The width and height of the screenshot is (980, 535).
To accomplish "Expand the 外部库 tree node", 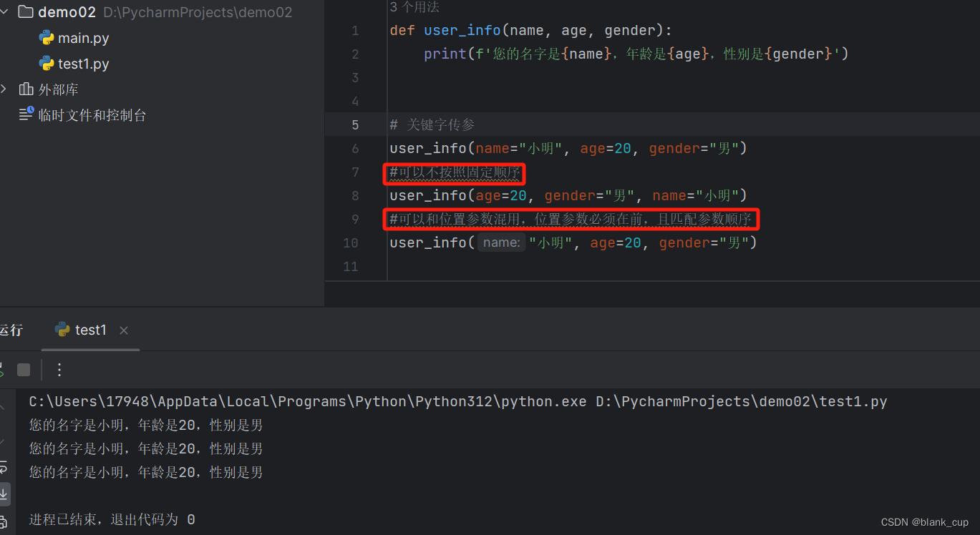I will tap(4, 89).
